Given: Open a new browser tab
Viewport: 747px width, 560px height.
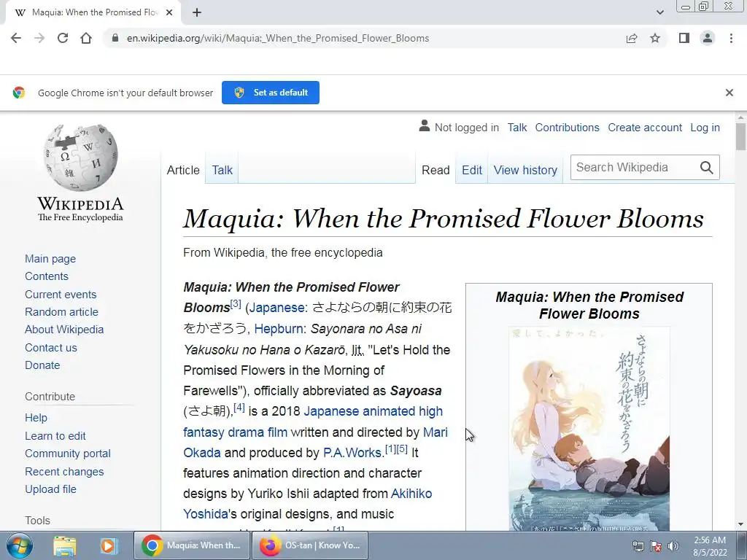Looking at the screenshot, I should (197, 12).
